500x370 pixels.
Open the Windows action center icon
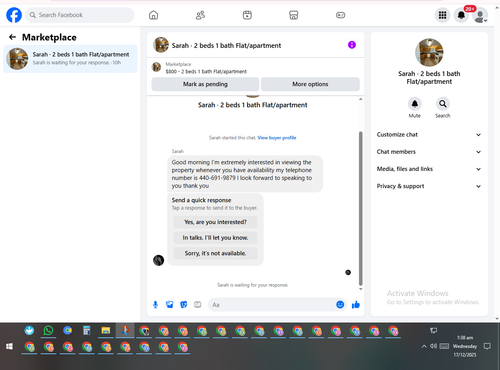click(487, 346)
